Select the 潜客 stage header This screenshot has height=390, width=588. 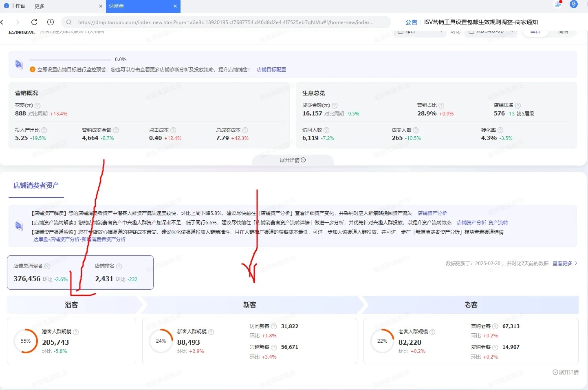point(72,305)
